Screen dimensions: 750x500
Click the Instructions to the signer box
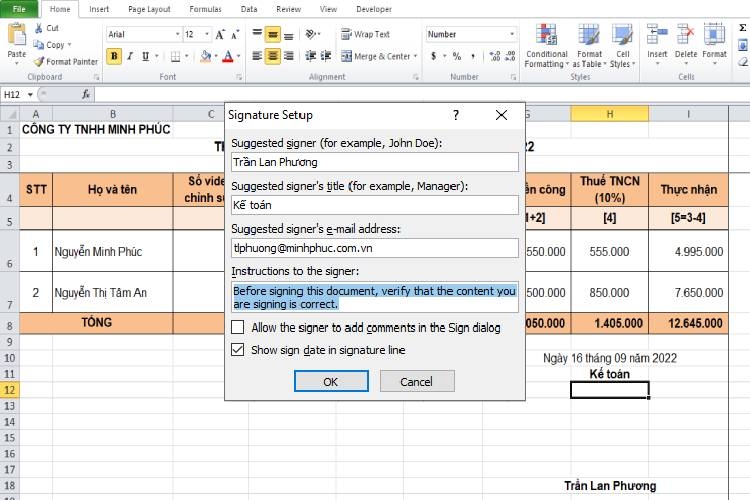tap(375, 297)
